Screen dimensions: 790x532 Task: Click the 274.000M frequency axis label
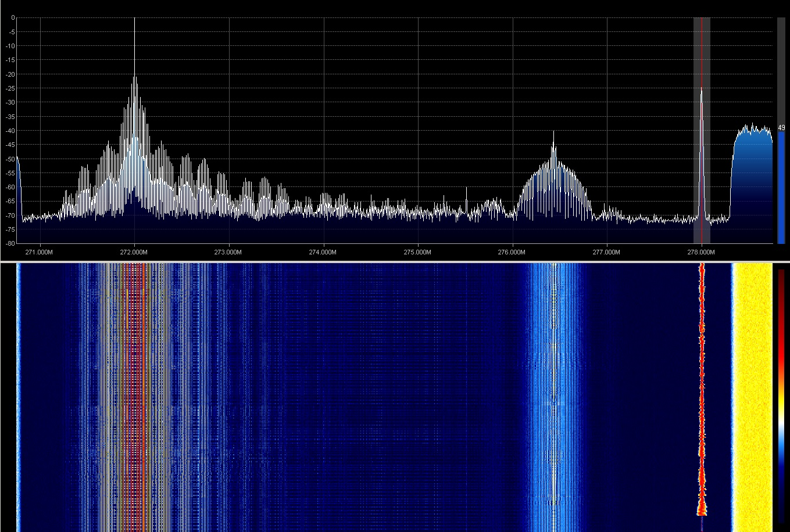[323, 252]
